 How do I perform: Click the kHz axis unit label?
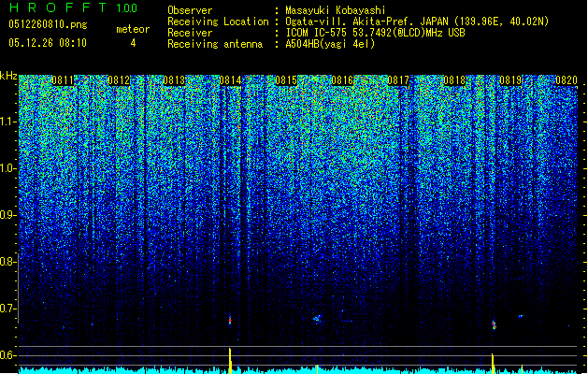[8, 76]
